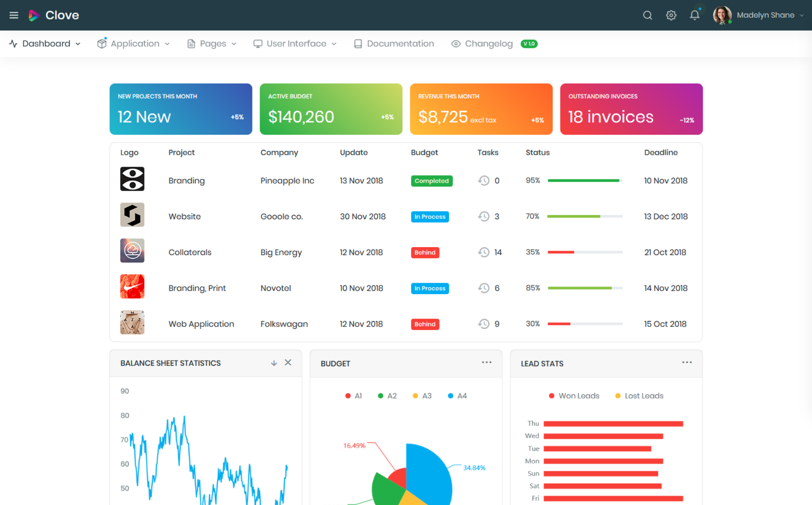Open the Lead Stats options menu

[x=687, y=362]
